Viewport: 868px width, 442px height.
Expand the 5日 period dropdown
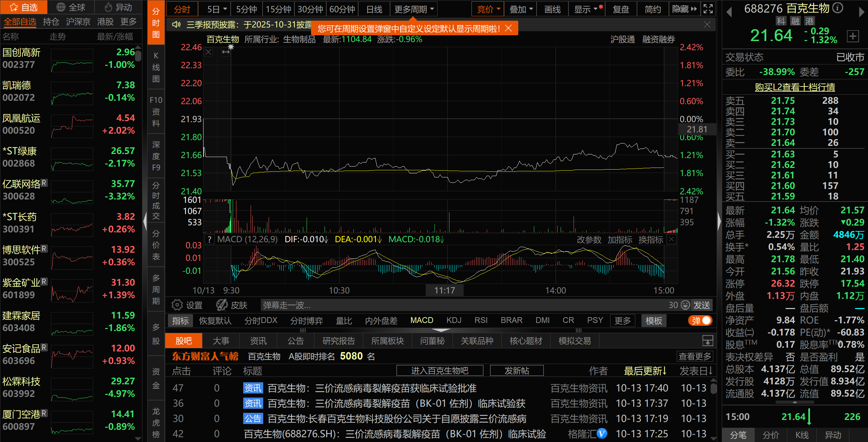pos(225,9)
